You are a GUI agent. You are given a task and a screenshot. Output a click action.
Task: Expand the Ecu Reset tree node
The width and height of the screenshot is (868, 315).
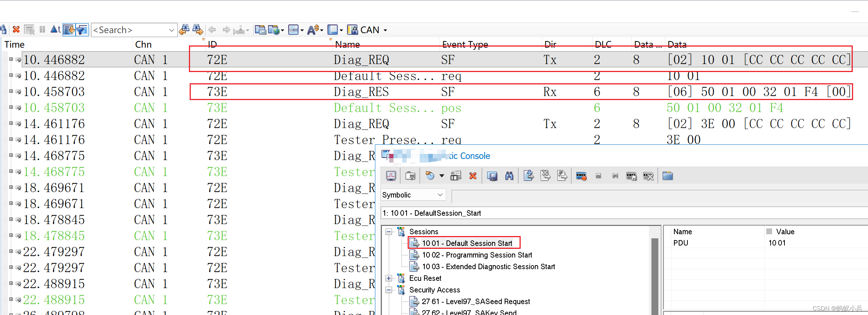coord(389,278)
